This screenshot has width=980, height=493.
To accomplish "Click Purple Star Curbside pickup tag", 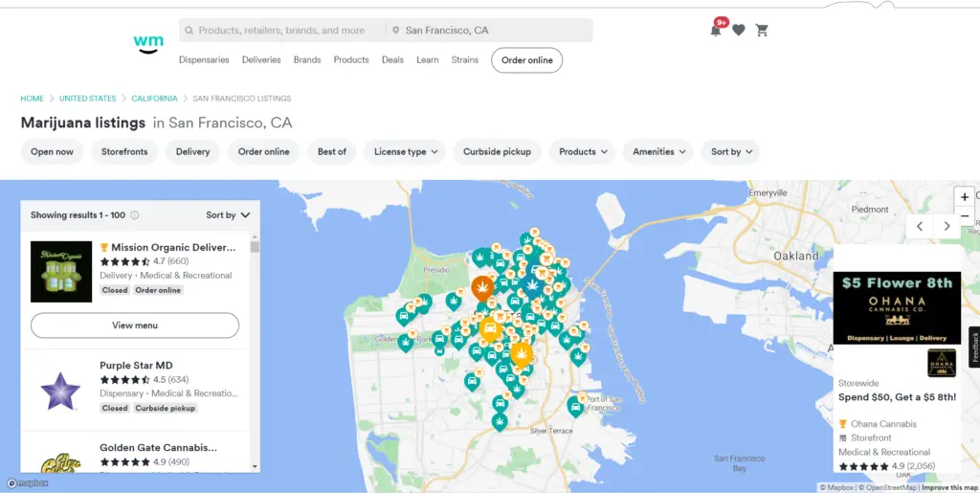I will tap(165, 408).
